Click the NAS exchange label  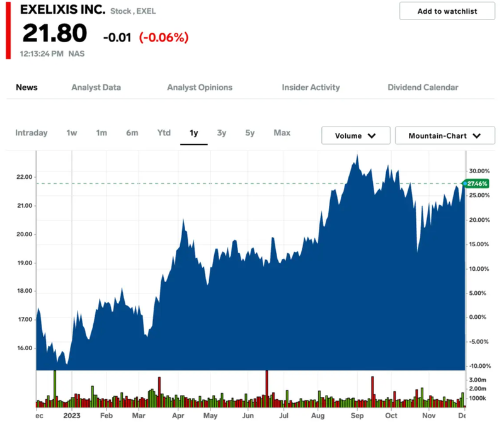point(76,54)
